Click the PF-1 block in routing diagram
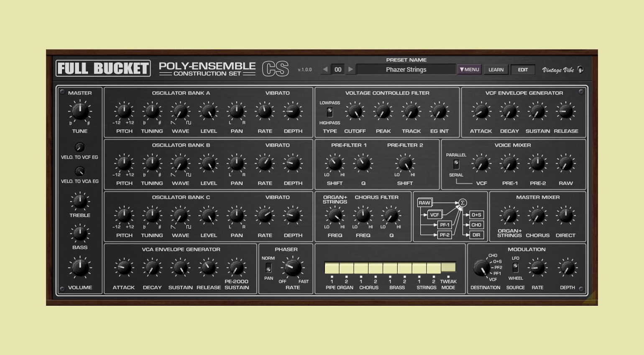 [445, 225]
